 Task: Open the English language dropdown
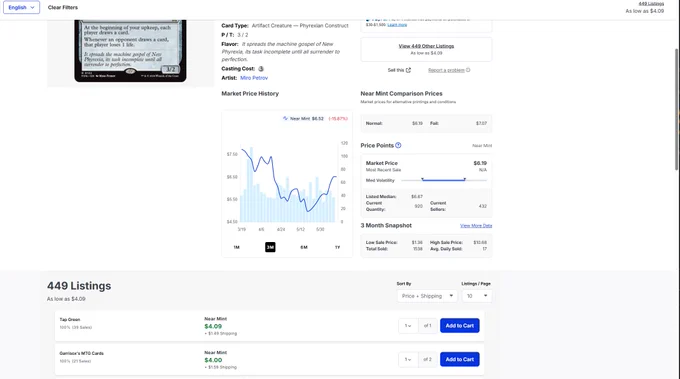pos(21,7)
